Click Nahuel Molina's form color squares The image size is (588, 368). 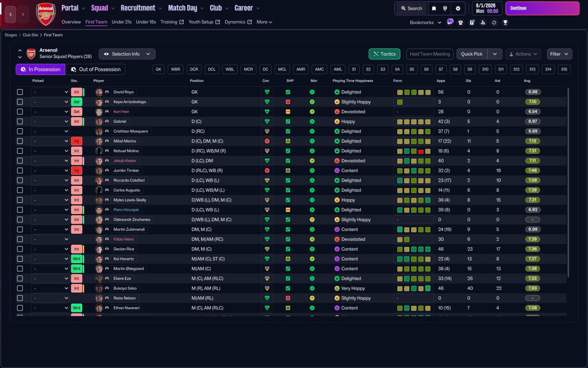point(414,151)
